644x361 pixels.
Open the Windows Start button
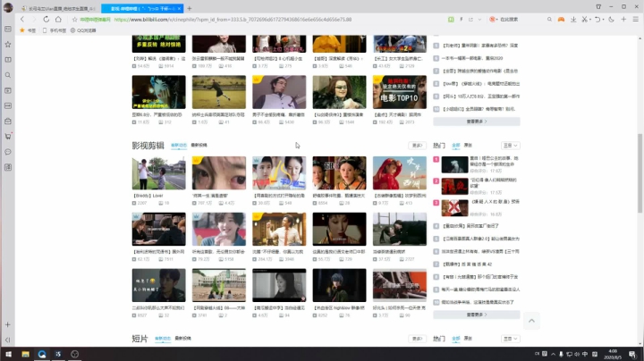[x=8, y=354]
